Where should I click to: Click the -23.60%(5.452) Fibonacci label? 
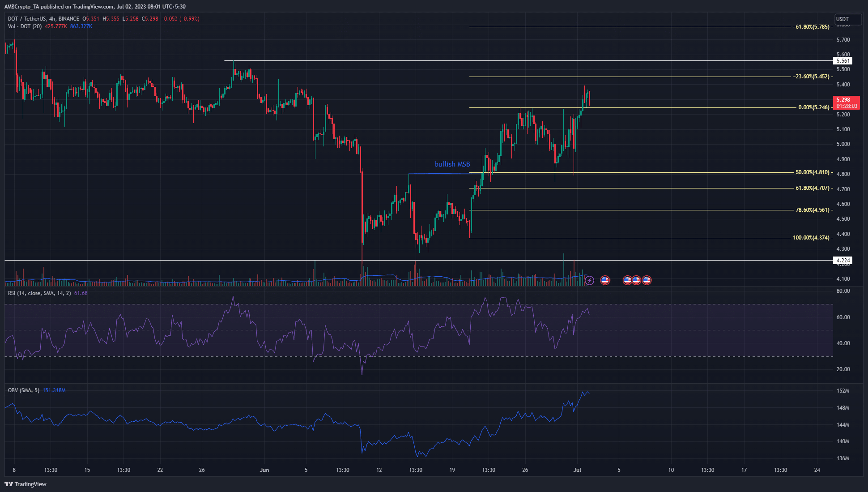[812, 77]
